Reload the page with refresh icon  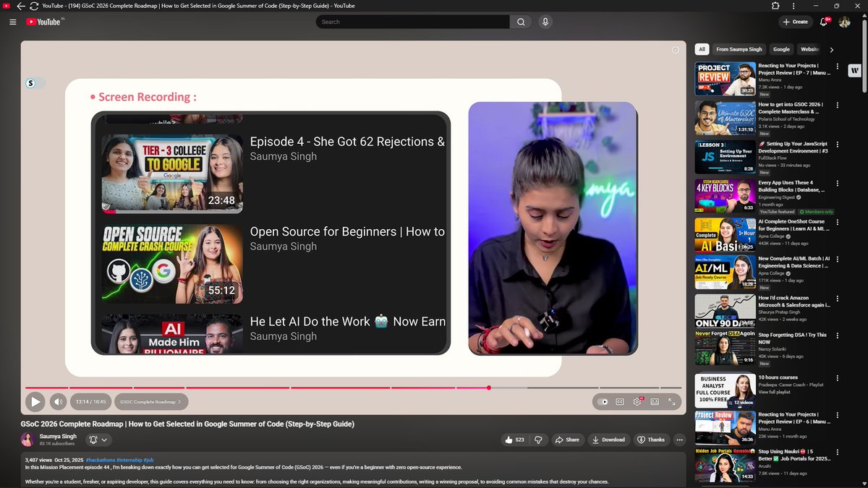34,6
